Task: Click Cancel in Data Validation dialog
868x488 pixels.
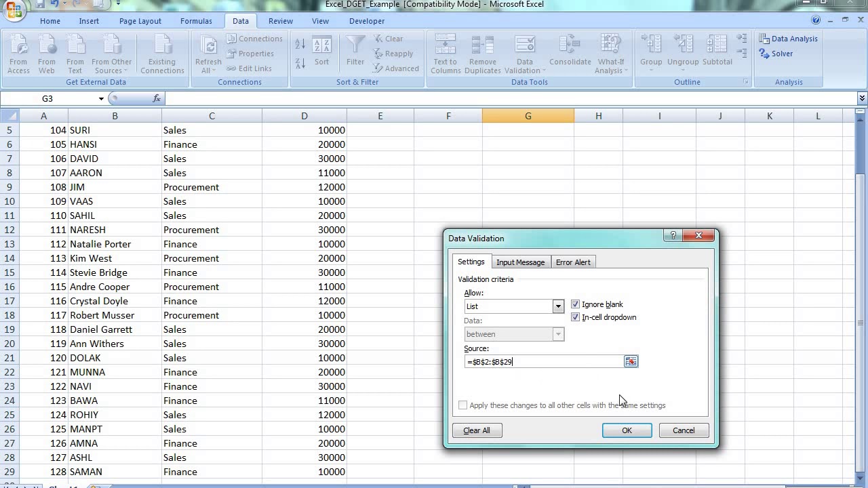Action: pos(684,430)
